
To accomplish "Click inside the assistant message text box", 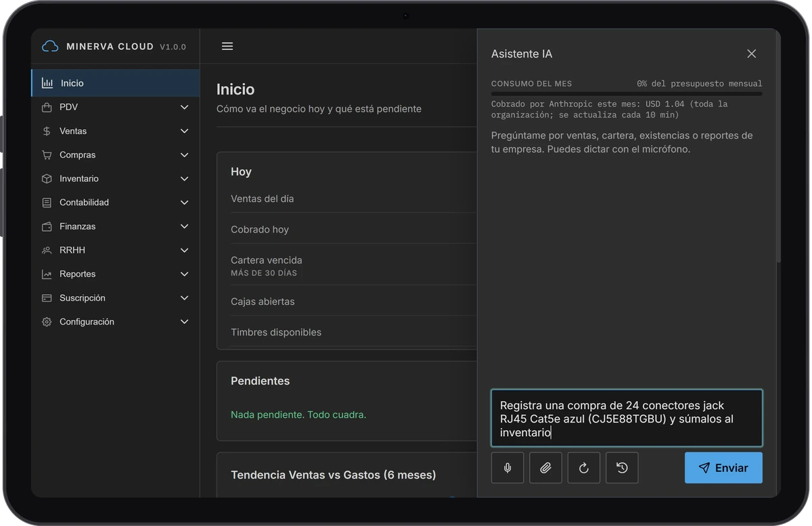I will coord(627,419).
